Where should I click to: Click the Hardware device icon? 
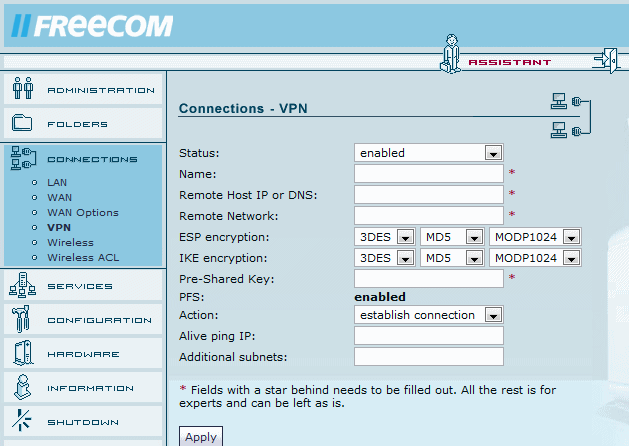click(23, 354)
